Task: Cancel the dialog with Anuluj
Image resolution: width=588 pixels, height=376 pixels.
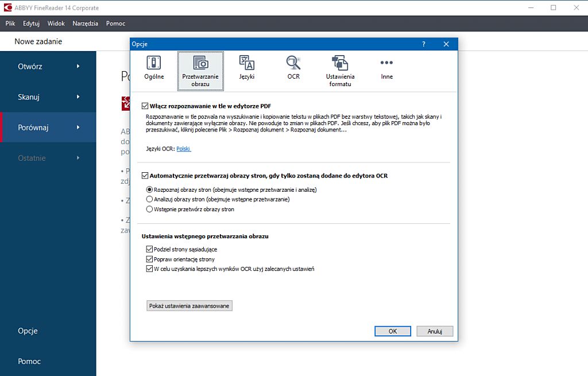Action: tap(435, 331)
